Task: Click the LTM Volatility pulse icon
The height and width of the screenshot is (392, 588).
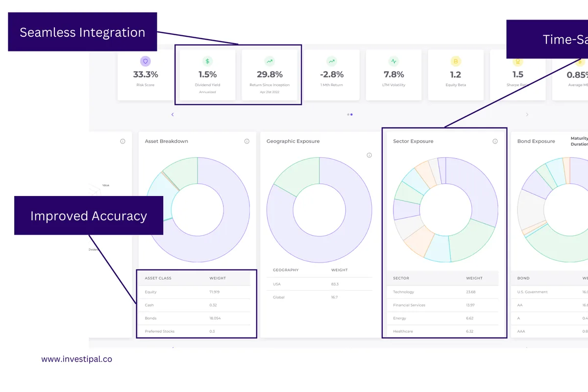Action: click(x=393, y=61)
